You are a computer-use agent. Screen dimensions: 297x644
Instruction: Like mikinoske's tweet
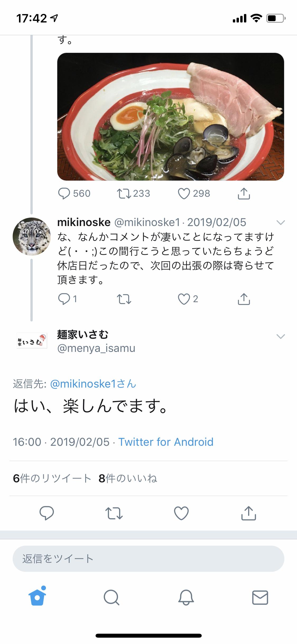[184, 299]
